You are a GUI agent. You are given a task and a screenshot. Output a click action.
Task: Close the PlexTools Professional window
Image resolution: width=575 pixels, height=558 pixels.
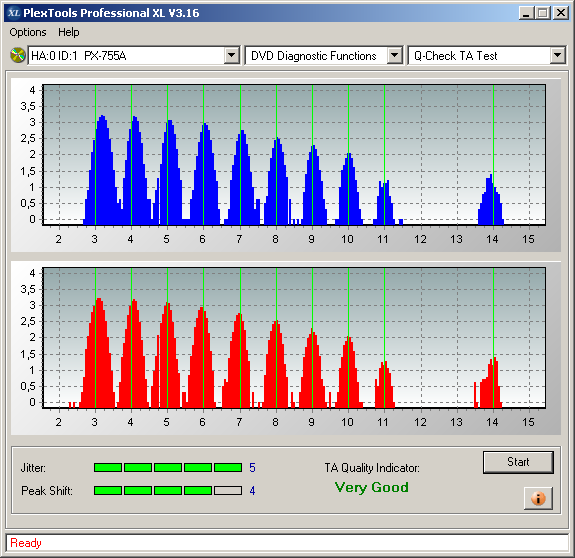click(x=561, y=13)
